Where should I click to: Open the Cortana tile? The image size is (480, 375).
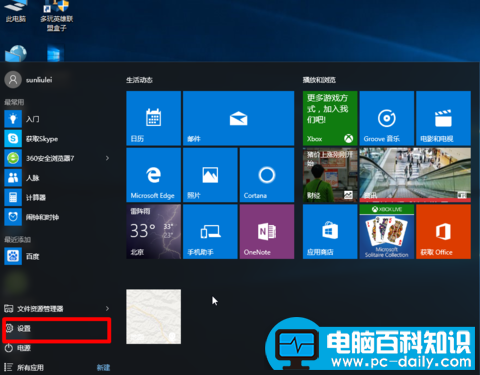pos(267,175)
